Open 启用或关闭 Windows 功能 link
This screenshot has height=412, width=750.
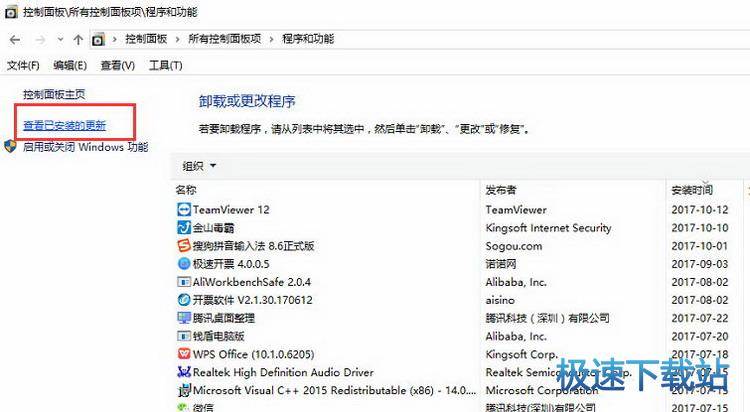tap(86, 146)
